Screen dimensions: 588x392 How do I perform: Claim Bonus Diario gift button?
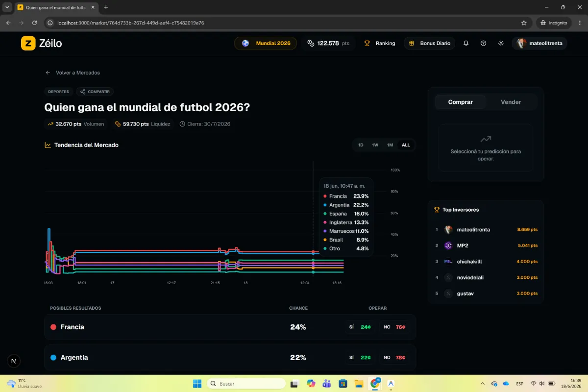[430, 43]
